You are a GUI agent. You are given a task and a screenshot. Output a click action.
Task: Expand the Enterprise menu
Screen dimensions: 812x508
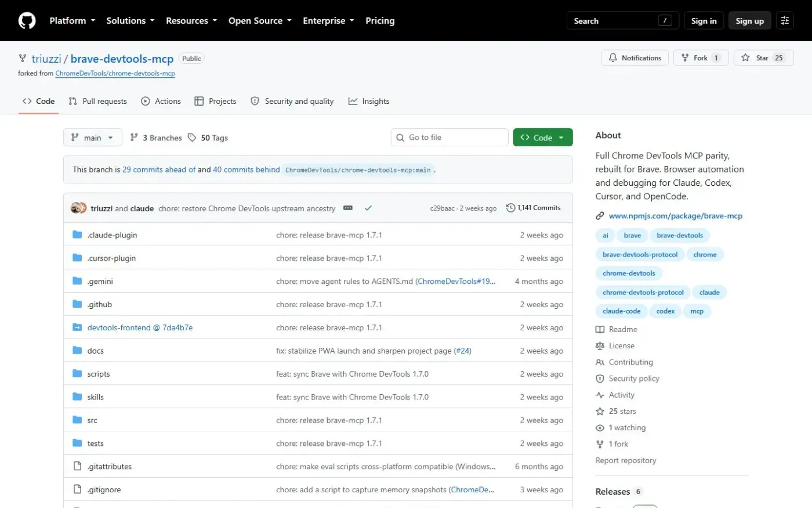(328, 21)
